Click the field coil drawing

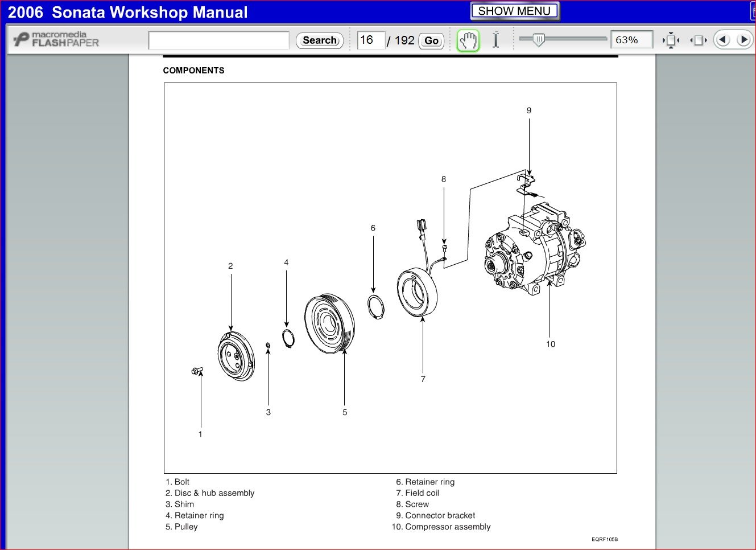(x=418, y=292)
